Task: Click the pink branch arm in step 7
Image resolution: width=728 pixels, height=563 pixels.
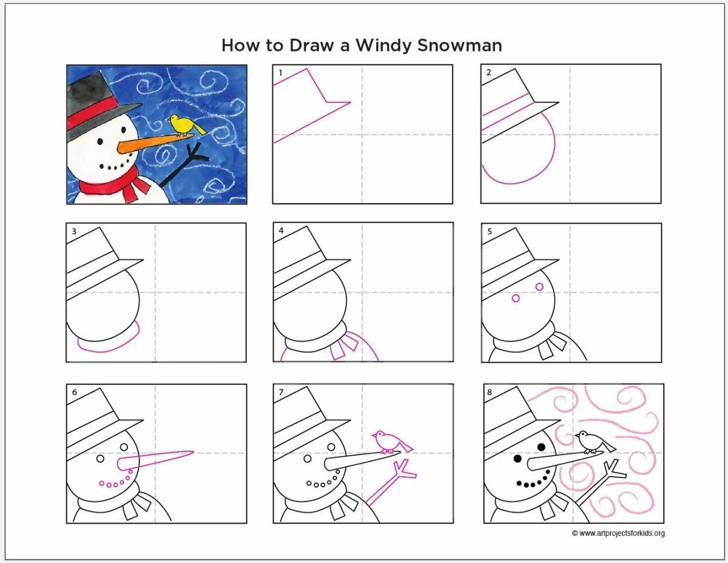Action: click(391, 483)
